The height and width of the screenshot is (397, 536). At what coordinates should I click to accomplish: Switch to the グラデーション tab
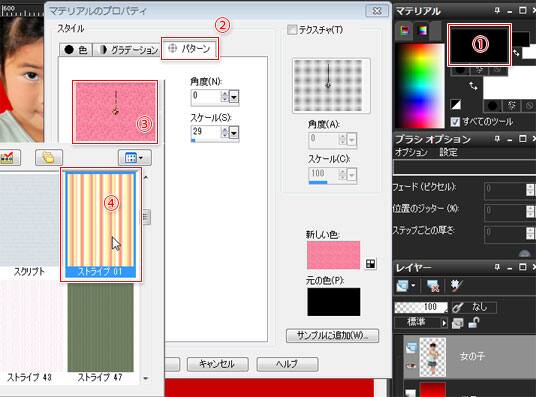[127, 50]
